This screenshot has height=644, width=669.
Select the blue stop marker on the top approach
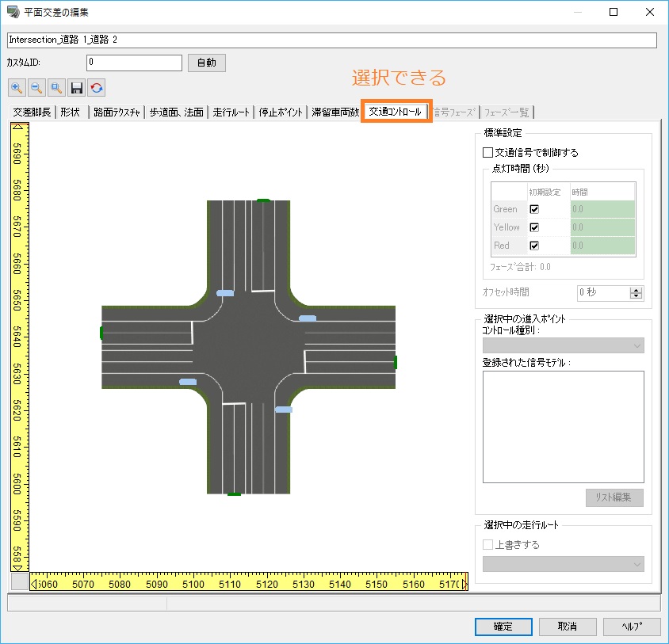click(x=225, y=293)
